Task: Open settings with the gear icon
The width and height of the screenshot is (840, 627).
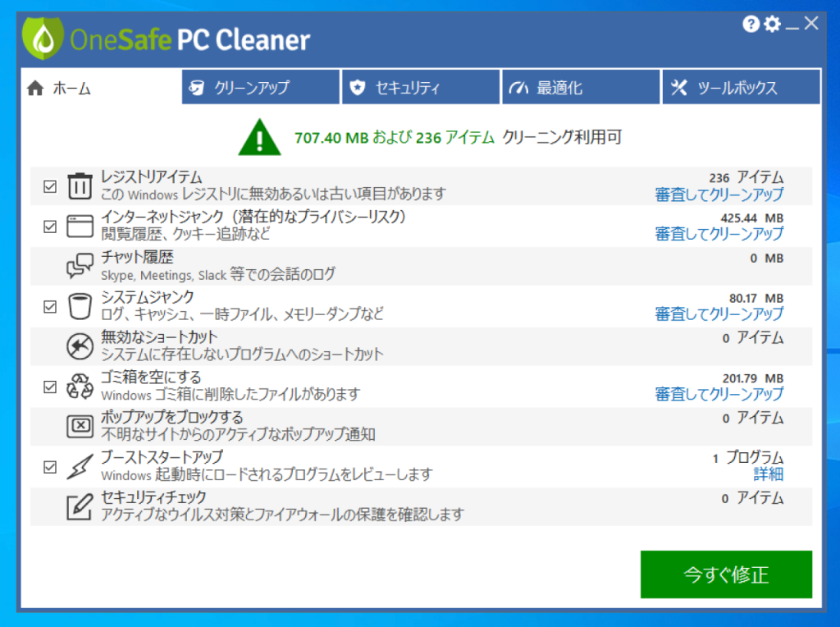Action: [x=772, y=24]
